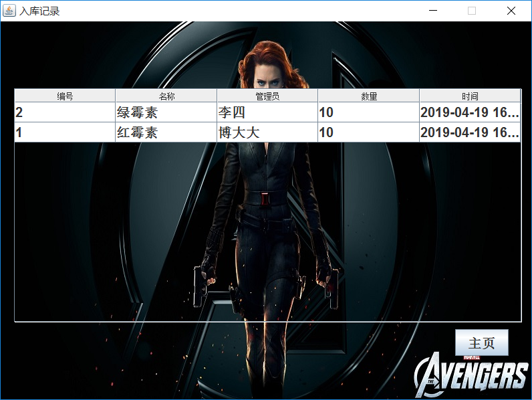Click the 时间 column header

470,96
